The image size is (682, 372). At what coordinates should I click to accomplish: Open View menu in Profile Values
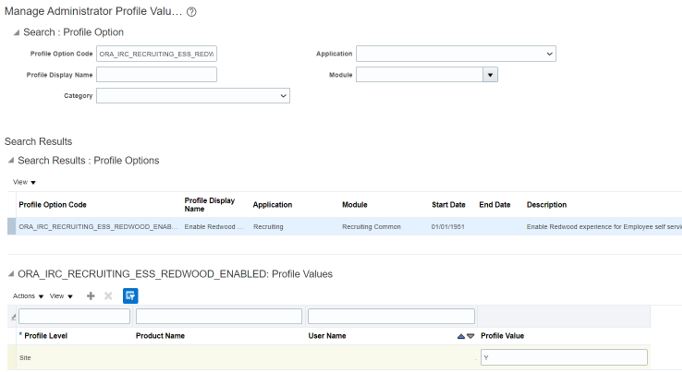(x=61, y=296)
